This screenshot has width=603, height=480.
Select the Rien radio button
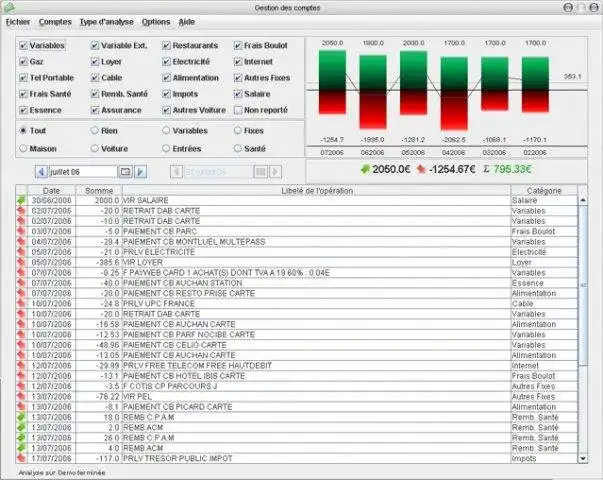tap(95, 130)
